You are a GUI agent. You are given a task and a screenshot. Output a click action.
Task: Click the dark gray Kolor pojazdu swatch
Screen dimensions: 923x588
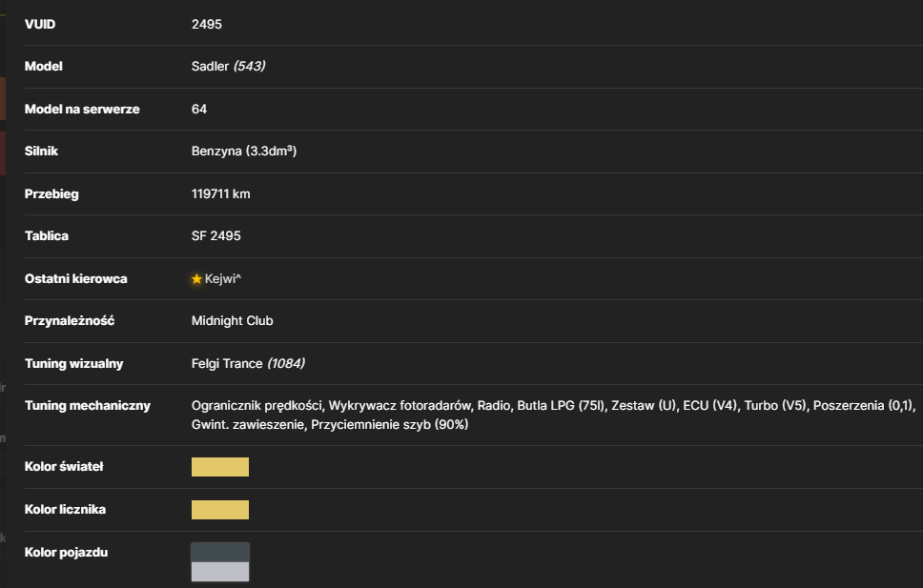point(220,553)
